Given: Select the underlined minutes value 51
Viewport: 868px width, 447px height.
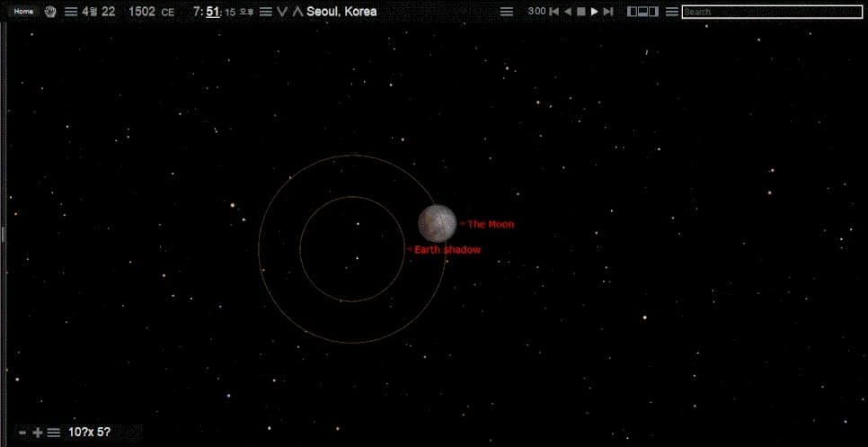Looking at the screenshot, I should tap(213, 12).
